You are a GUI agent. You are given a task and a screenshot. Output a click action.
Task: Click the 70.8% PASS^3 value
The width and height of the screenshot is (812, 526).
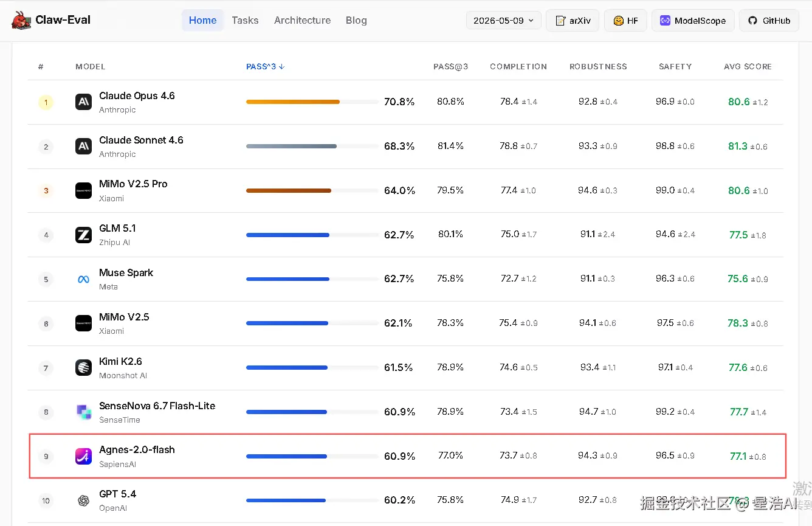[x=399, y=102]
